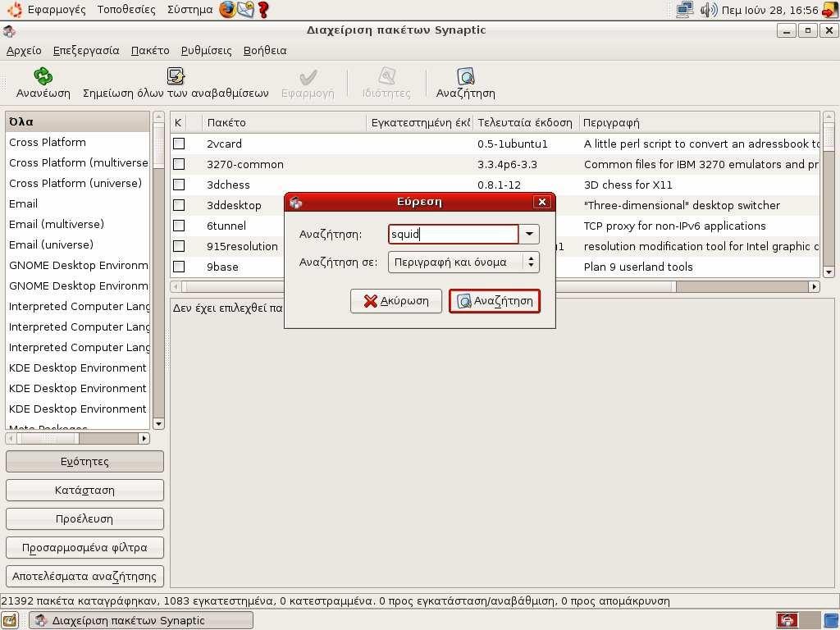Click the Εύρεση dialog title icon

(295, 202)
